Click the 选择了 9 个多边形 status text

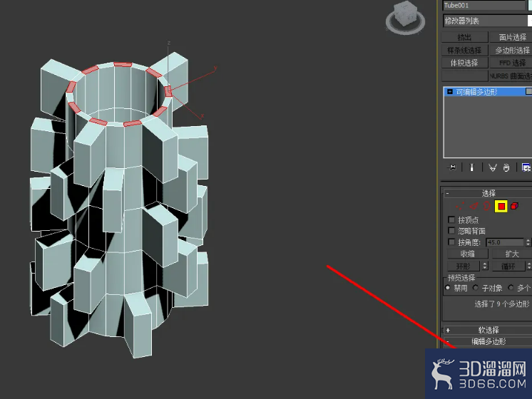(501, 304)
